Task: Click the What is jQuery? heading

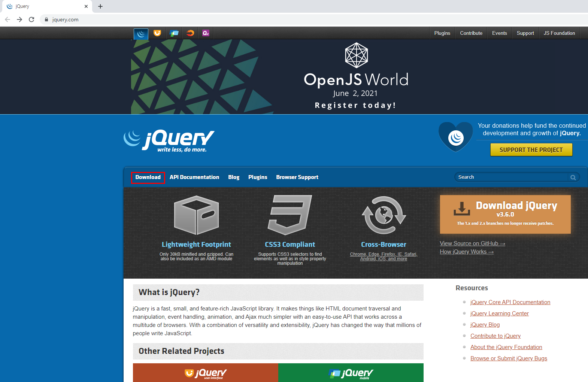Action: pyautogui.click(x=169, y=292)
